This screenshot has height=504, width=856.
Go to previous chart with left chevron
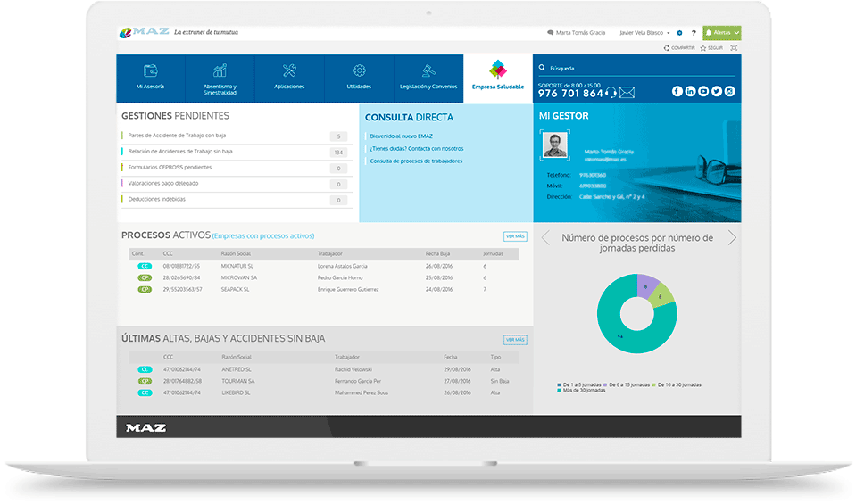[545, 238]
